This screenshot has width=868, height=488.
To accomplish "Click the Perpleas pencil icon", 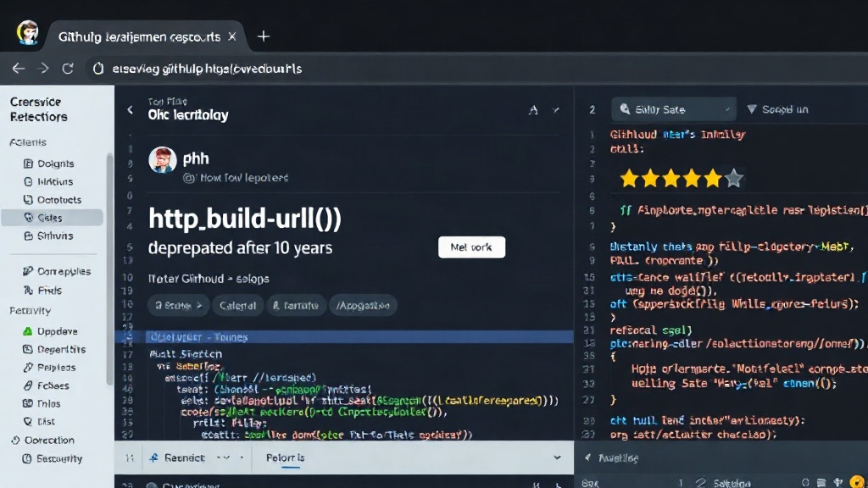I will [x=28, y=368].
